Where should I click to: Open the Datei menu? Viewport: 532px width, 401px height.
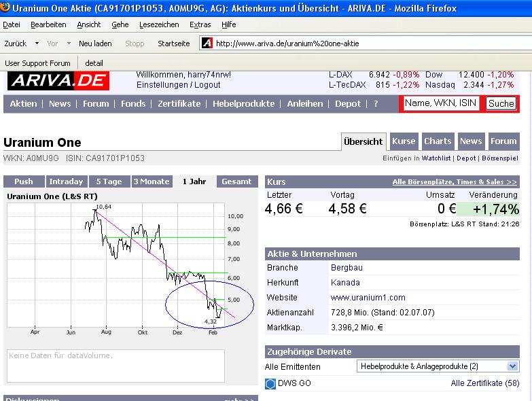[x=12, y=24]
